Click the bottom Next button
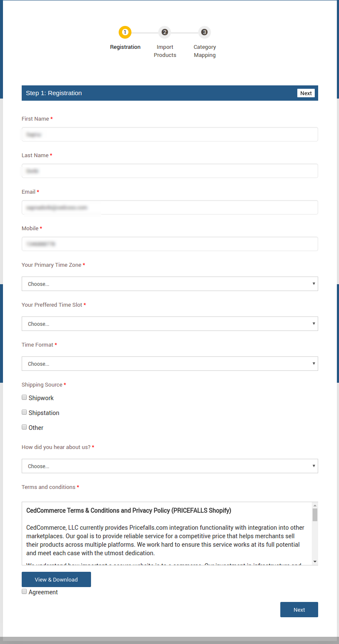 click(299, 609)
